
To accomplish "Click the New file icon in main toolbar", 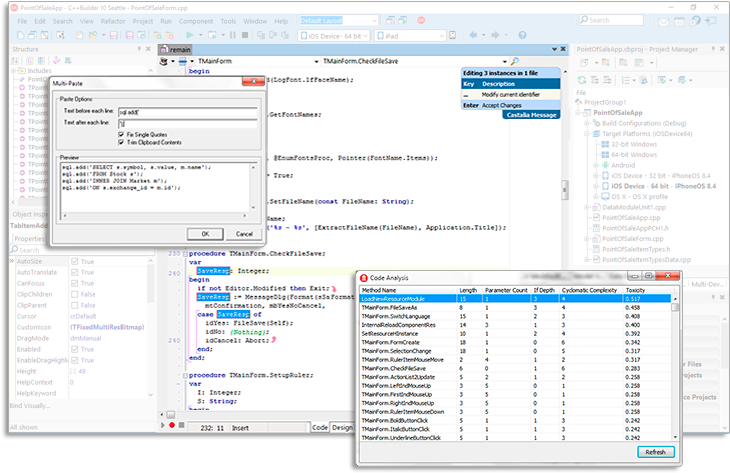I will [x=20, y=35].
